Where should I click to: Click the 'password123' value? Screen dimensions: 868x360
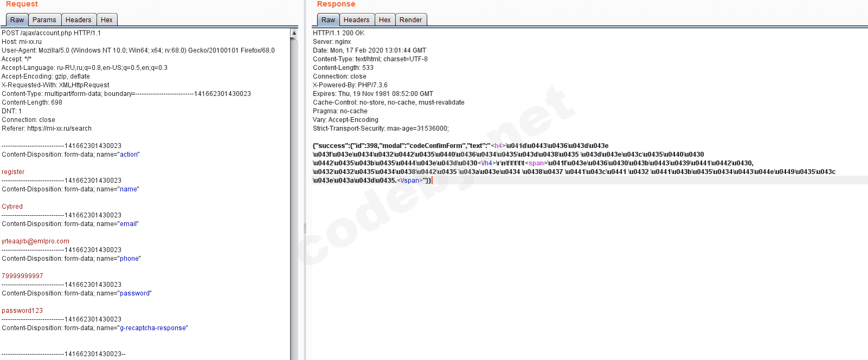point(22,311)
